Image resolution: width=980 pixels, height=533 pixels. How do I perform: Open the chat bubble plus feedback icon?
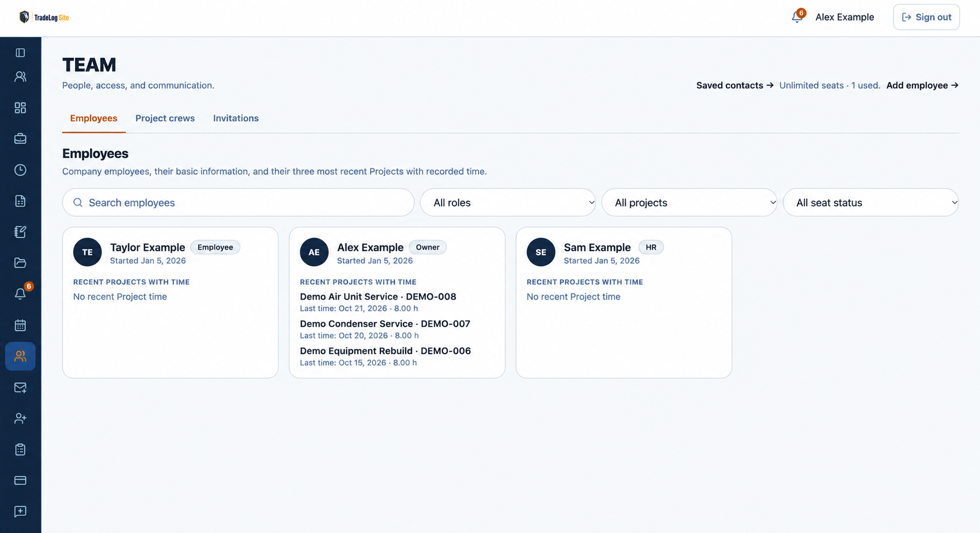(x=20, y=511)
